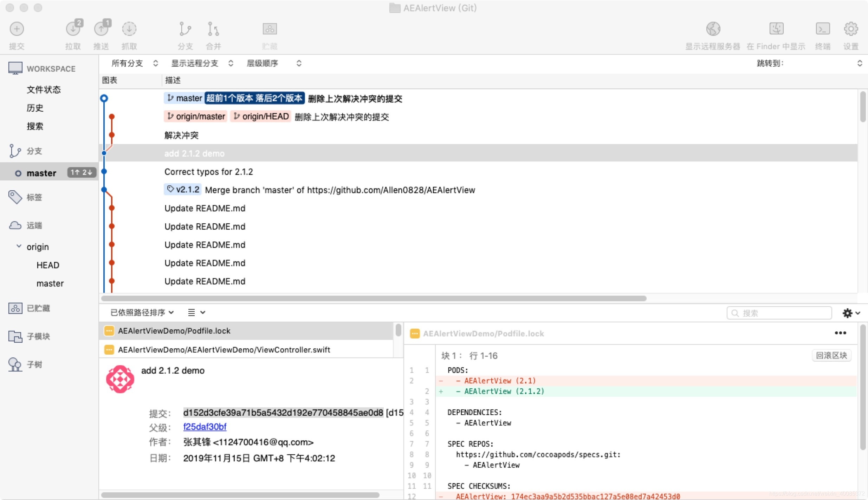Click the Pull (拉取) toolbar icon

[73, 29]
